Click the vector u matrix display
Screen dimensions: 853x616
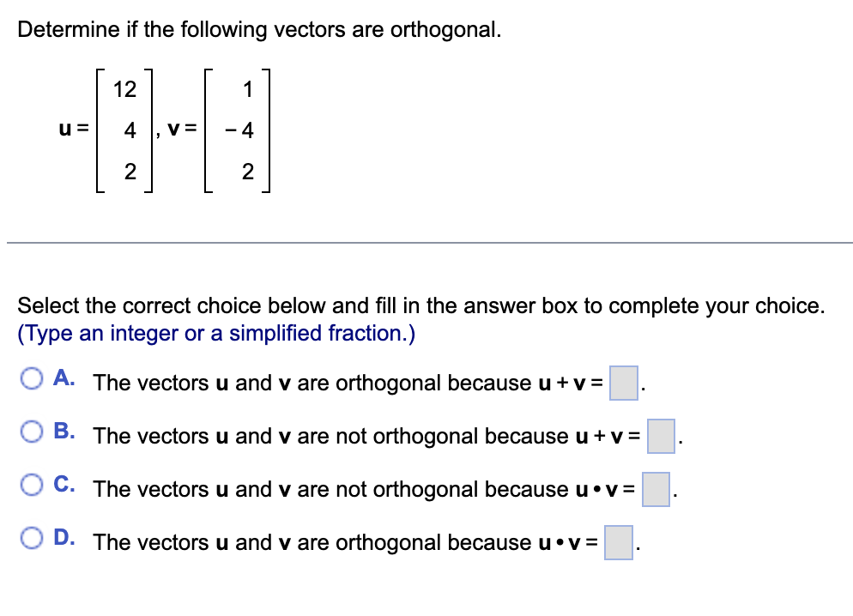pyautogui.click(x=124, y=131)
